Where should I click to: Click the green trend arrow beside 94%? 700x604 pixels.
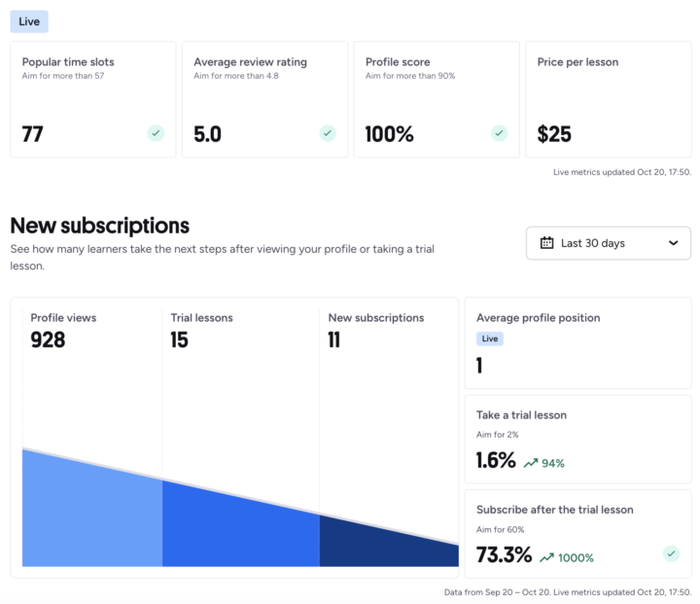tap(531, 463)
